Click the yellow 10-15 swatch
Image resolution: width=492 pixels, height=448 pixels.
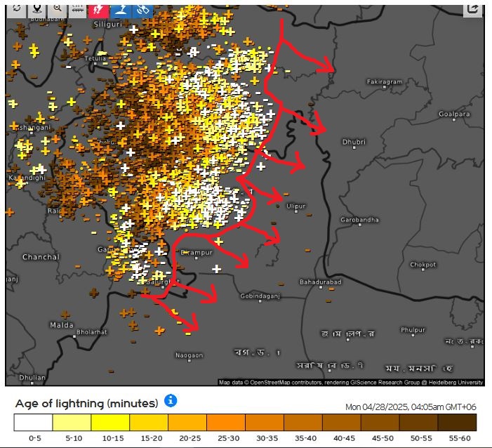tap(110, 422)
